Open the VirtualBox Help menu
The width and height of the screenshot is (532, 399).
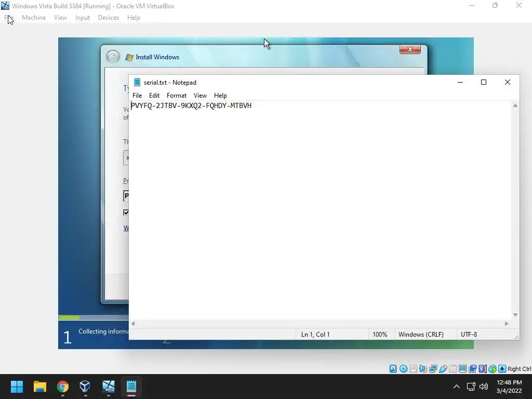tap(134, 18)
